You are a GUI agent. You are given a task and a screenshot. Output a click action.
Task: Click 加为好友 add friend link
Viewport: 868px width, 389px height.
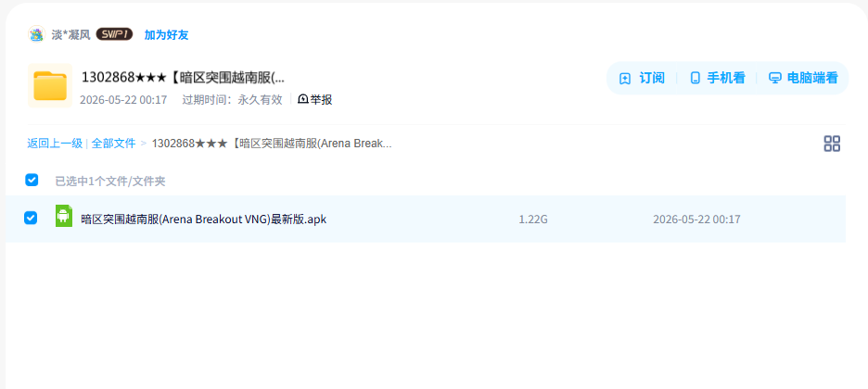[x=166, y=35]
